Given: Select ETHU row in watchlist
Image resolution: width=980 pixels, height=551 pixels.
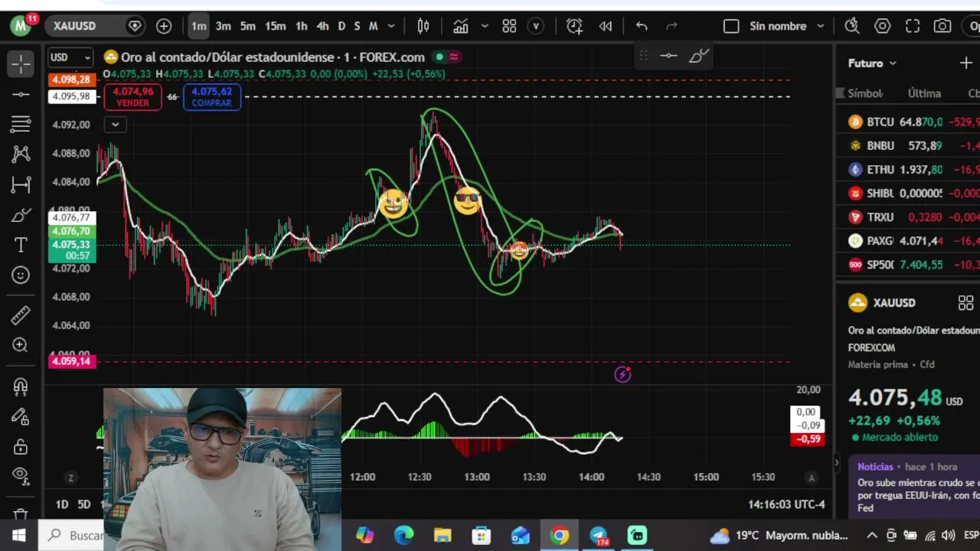Looking at the screenshot, I should pyautogui.click(x=908, y=170).
